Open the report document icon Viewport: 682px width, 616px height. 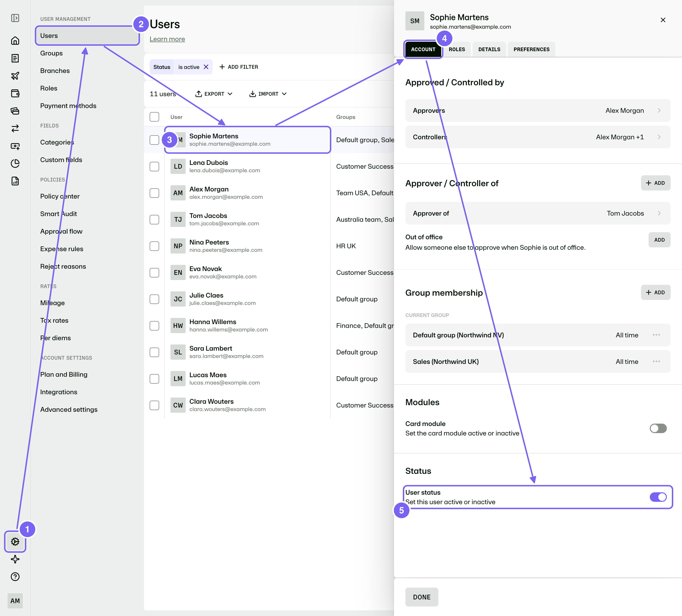(15, 181)
